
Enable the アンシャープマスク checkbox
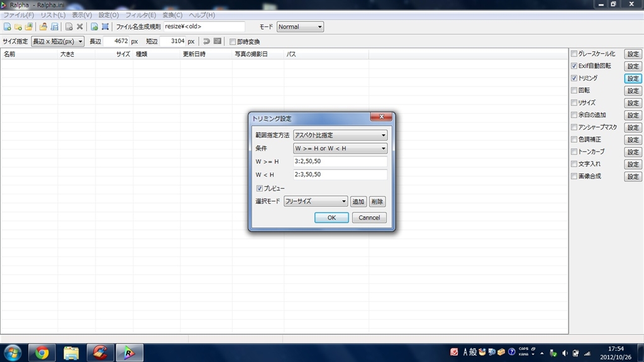574,127
